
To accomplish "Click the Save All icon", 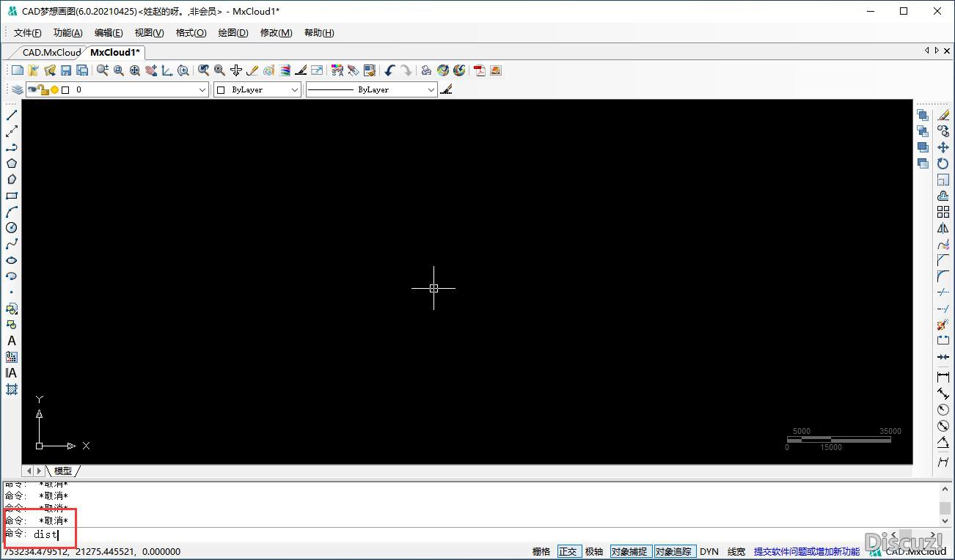I will coord(82,70).
